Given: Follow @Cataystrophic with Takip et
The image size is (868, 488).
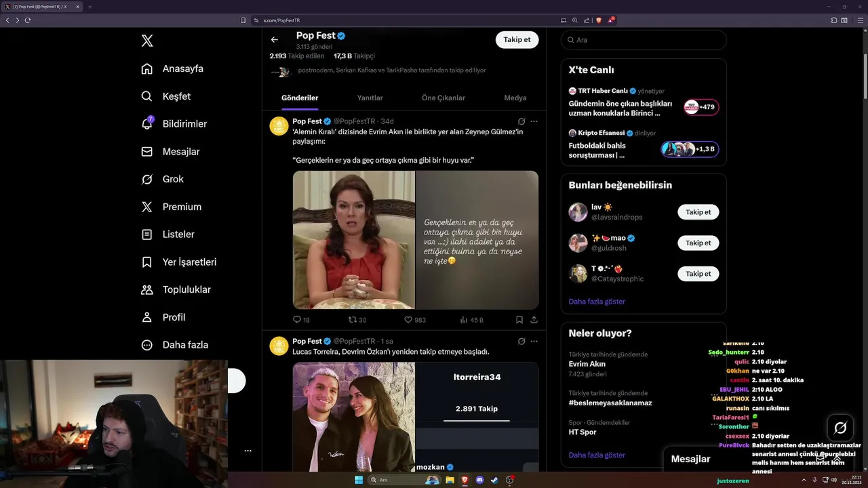Looking at the screenshot, I should click(698, 273).
